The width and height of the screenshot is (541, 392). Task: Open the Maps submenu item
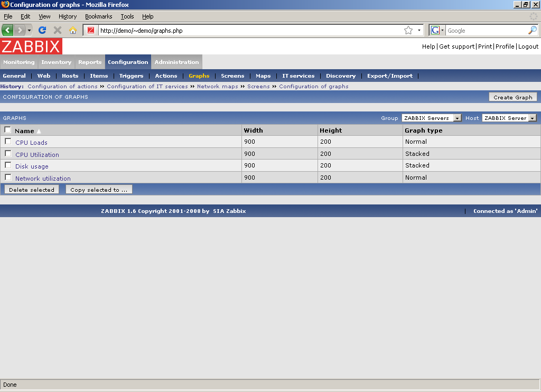(263, 76)
